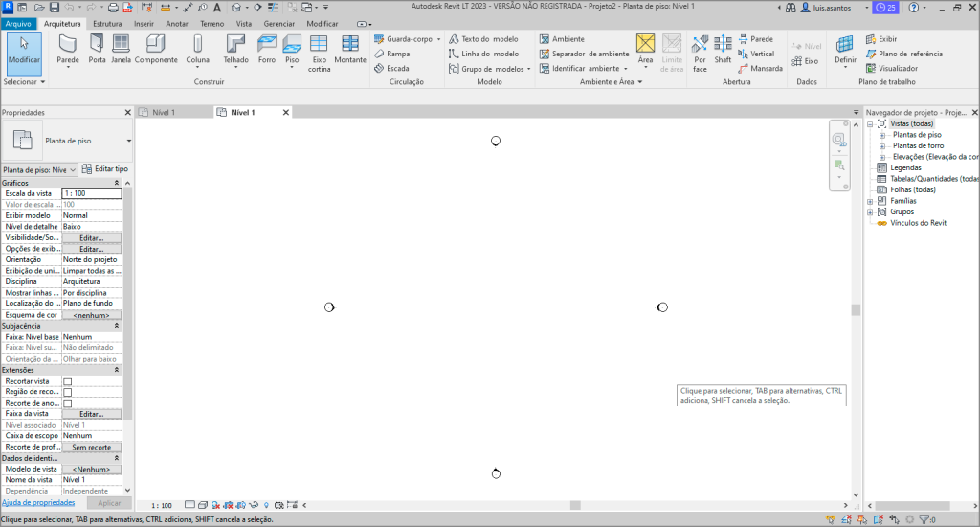Viewport: 980px width, 527px height.
Task: Open the Gerenciar ribbon tab
Action: 278,24
